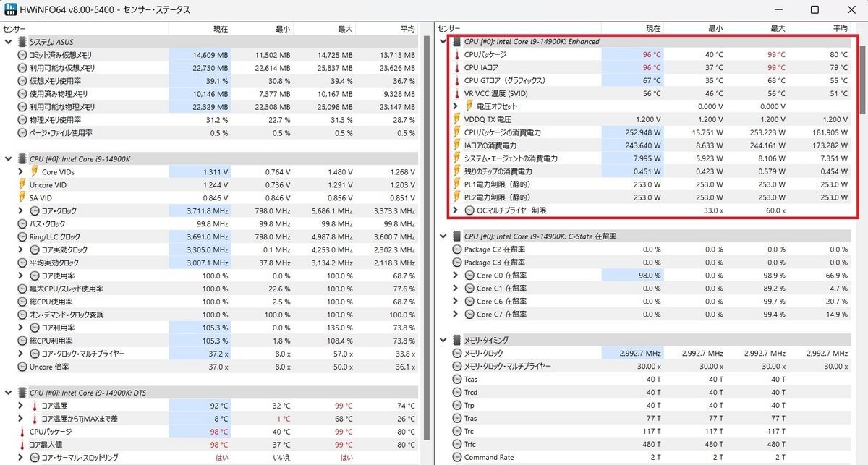Click the icon beside Command Rate
Image resolution: width=868 pixels, height=465 pixels.
tap(456, 458)
